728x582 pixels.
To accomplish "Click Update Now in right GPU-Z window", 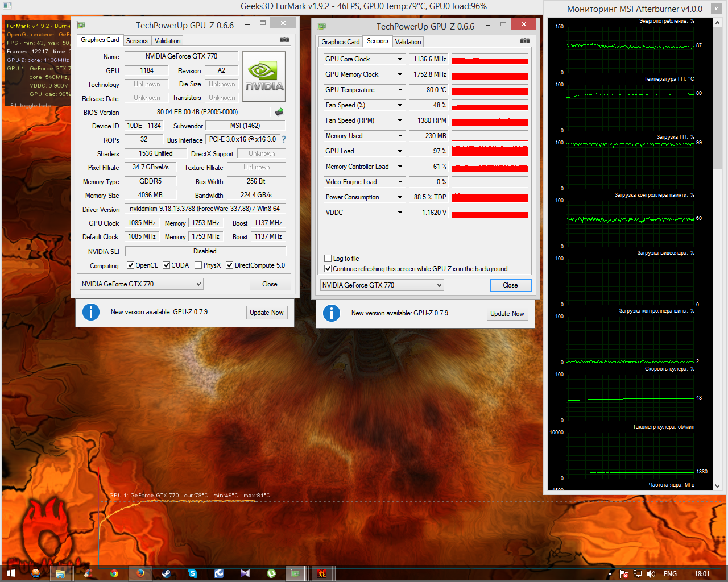I will 507,314.
